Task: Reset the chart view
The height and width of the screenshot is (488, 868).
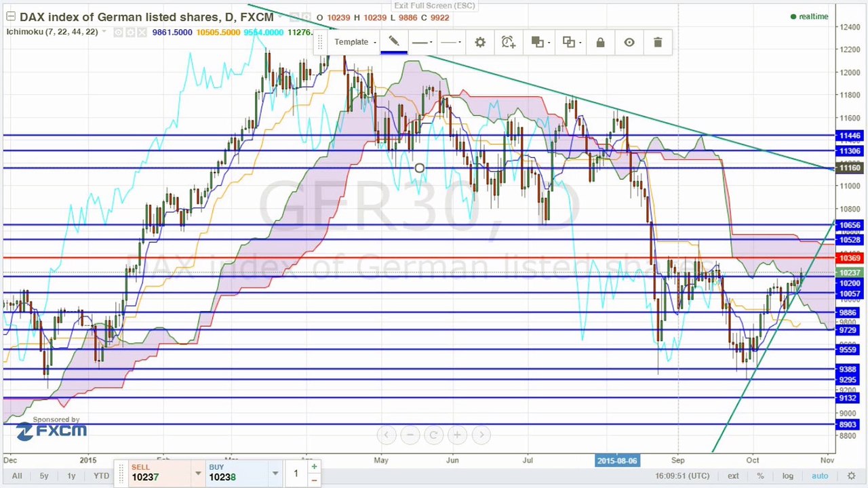Action: [433, 435]
